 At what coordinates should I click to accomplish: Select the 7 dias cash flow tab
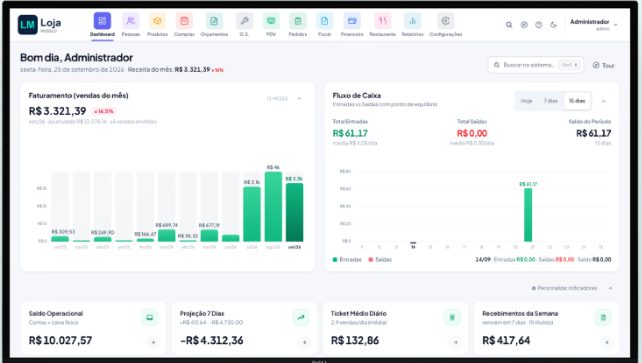click(550, 101)
